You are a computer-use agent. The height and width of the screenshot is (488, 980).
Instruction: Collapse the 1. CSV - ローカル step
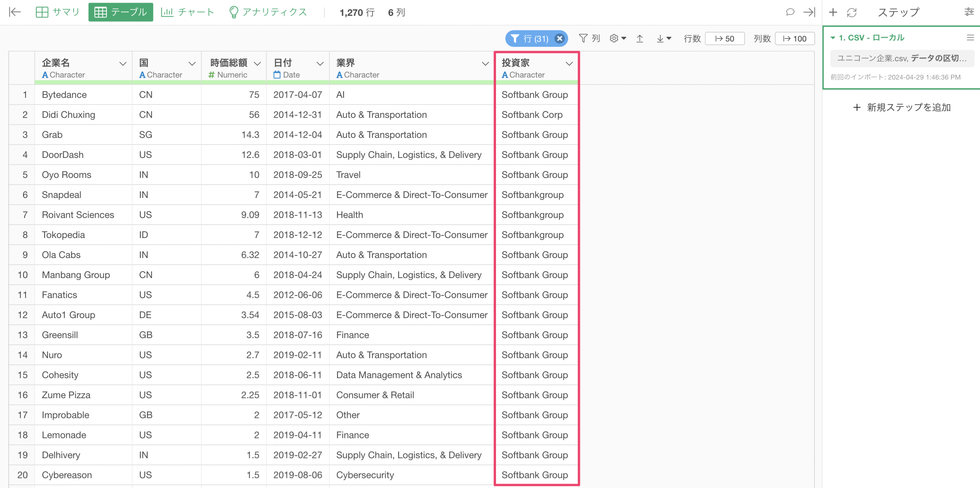[832, 38]
